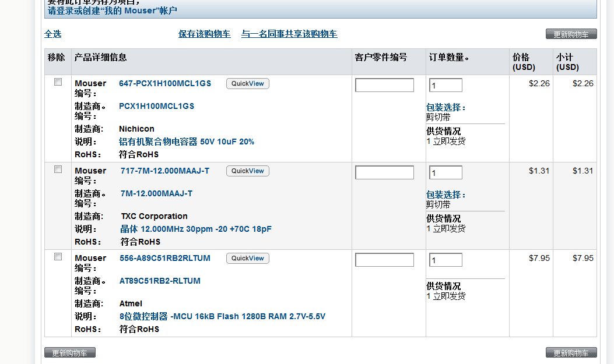
Task: Open QuickView for 717-7M-12.000MAAJ-T
Action: (247, 171)
